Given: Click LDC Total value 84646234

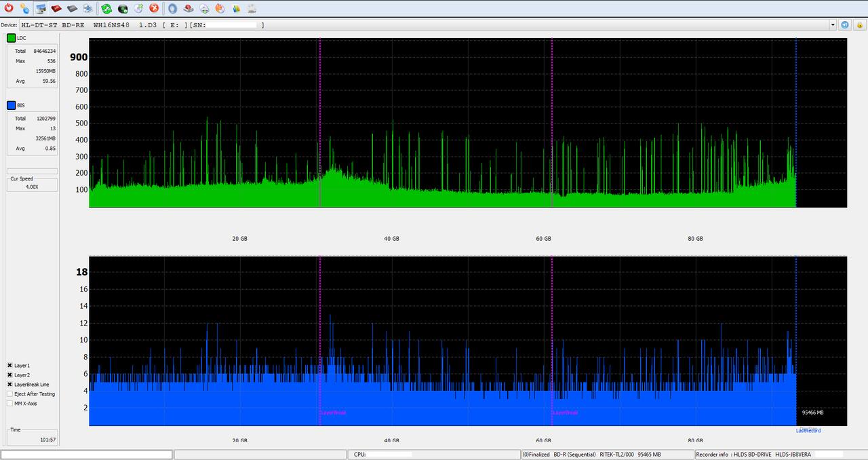Looking at the screenshot, I should pyautogui.click(x=44, y=51).
